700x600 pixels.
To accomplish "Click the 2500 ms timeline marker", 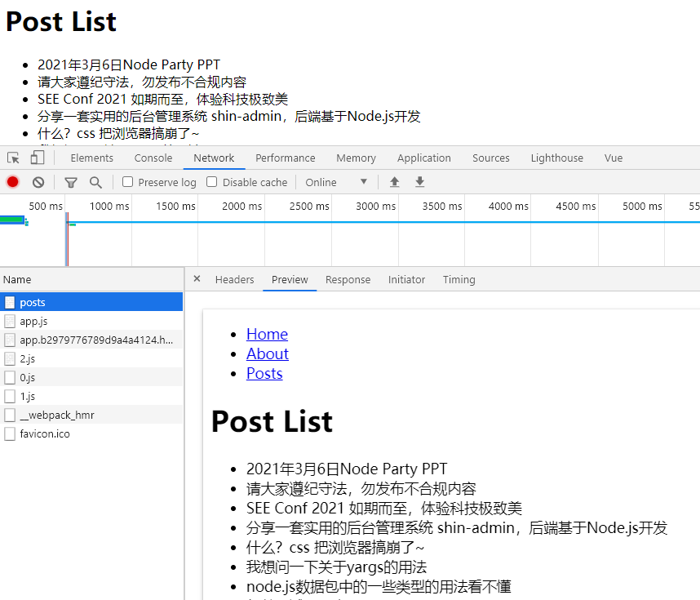I will point(309,206).
